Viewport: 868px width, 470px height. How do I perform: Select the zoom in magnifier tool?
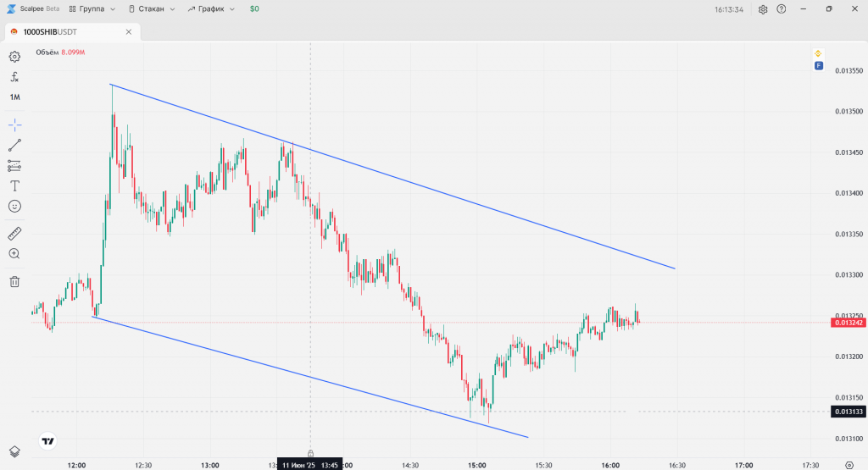pyautogui.click(x=14, y=253)
